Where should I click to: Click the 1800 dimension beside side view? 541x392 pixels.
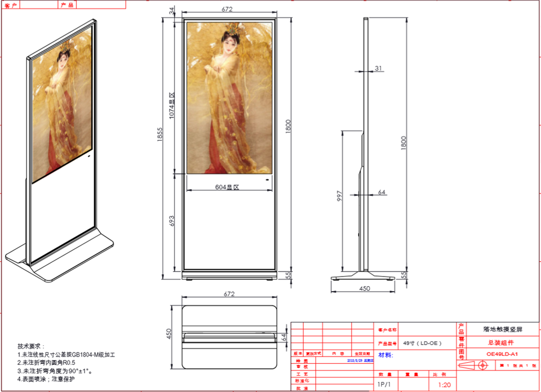403,143
